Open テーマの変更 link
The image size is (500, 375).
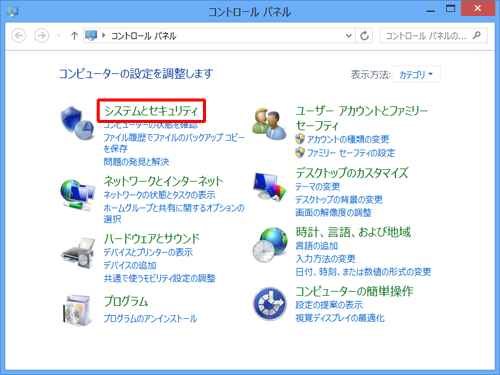pyautogui.click(x=318, y=186)
